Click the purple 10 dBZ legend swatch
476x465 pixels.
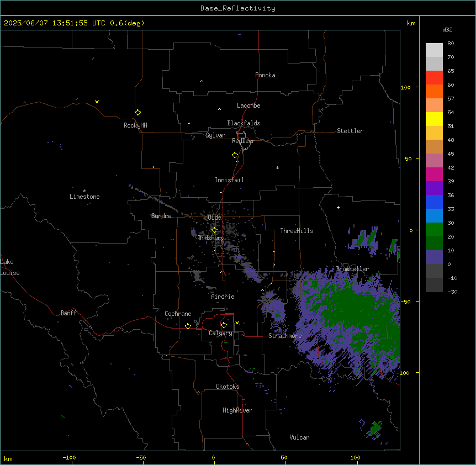click(x=434, y=257)
